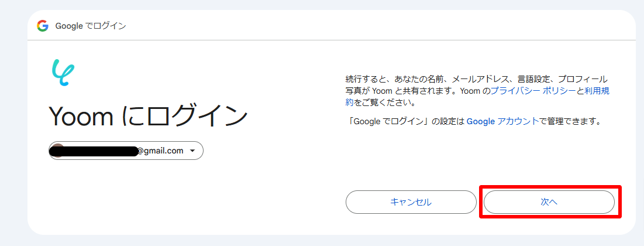
Task: Click the "Yoom にログイン" heading
Action: click(148, 117)
